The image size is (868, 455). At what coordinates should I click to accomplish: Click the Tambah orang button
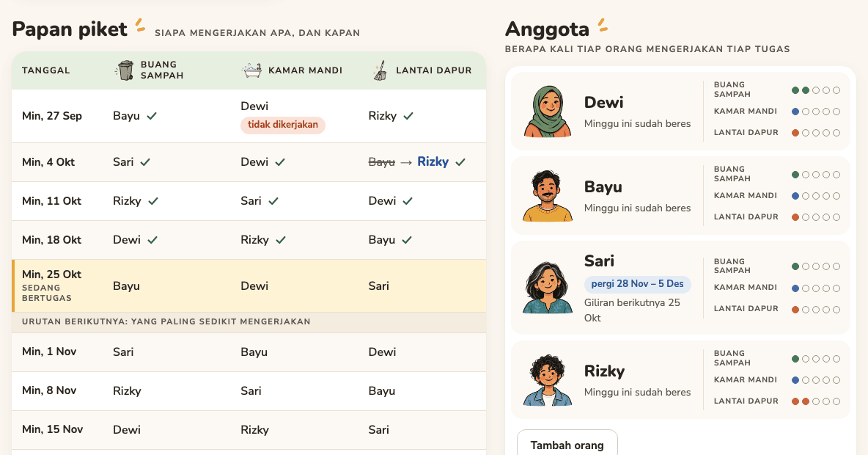567,445
